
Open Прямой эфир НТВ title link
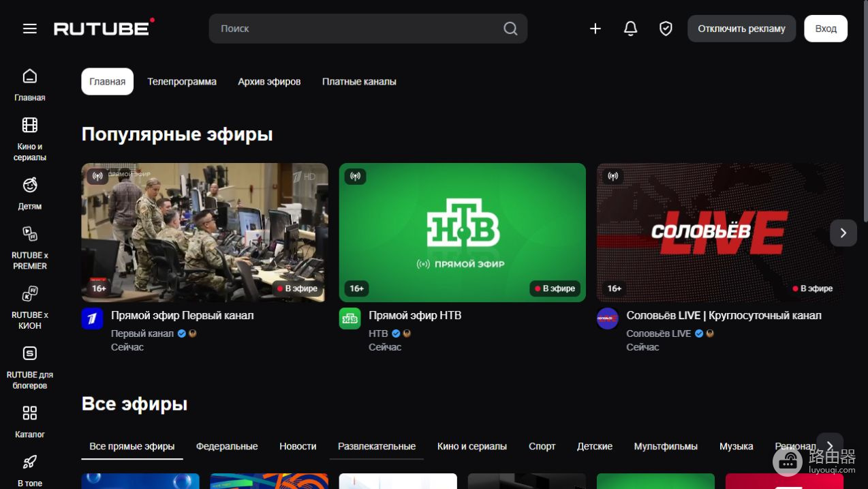pos(415,315)
